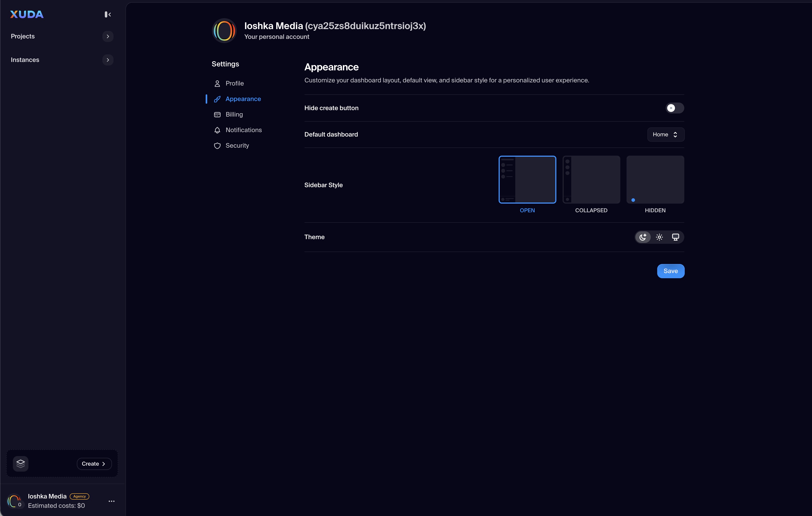Open the Notifications settings tab

243,130
